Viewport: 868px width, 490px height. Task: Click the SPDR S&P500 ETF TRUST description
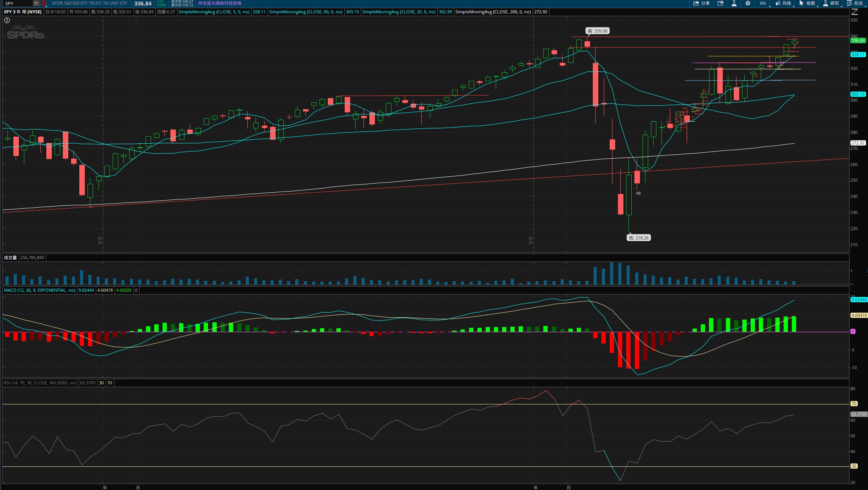coord(90,3)
